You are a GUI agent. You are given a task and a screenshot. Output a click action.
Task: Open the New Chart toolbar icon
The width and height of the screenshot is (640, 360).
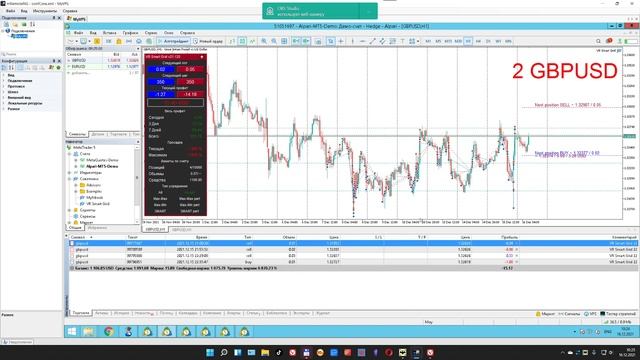(x=72, y=41)
